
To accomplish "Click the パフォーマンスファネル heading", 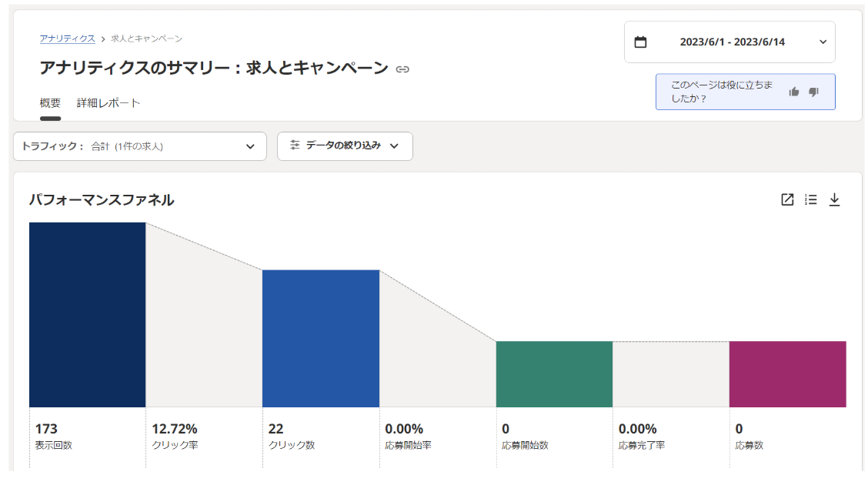I will [102, 200].
